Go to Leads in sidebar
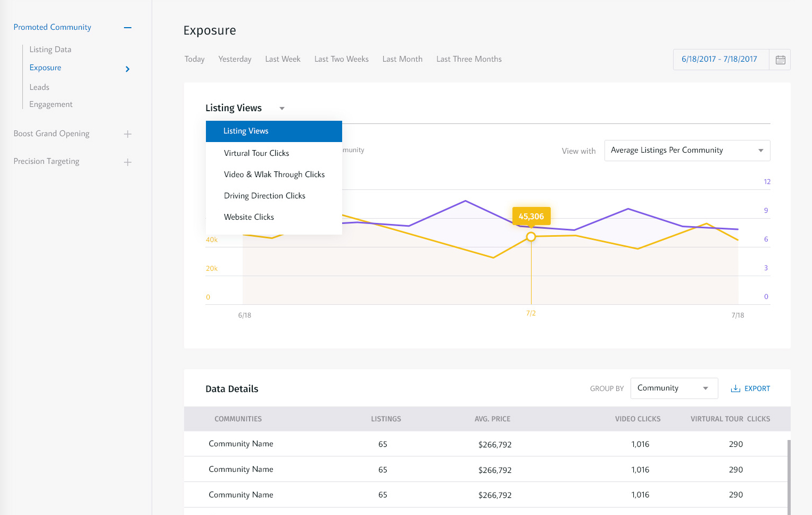This screenshot has width=812, height=515. coord(39,87)
